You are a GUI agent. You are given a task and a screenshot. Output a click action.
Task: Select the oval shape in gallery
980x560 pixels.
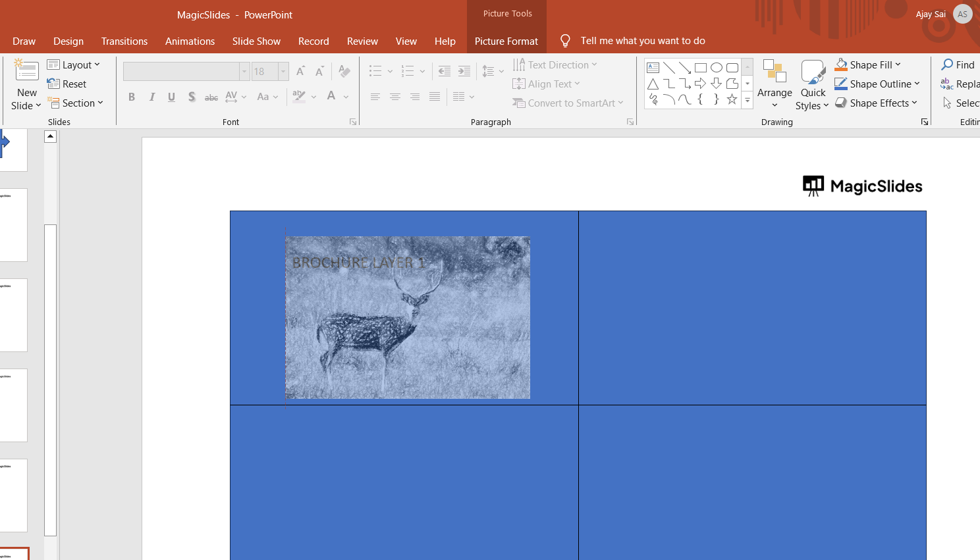[717, 68]
